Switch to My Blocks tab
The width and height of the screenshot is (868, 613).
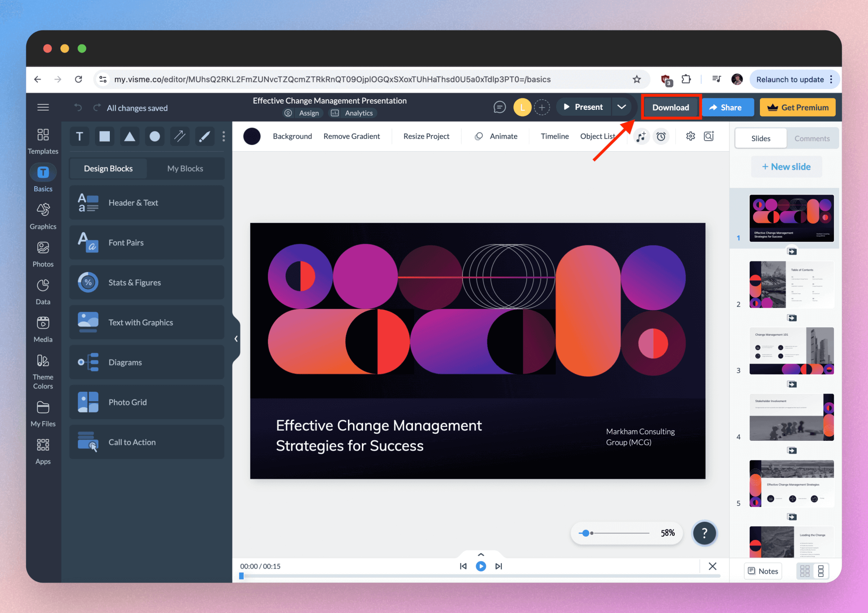(185, 168)
